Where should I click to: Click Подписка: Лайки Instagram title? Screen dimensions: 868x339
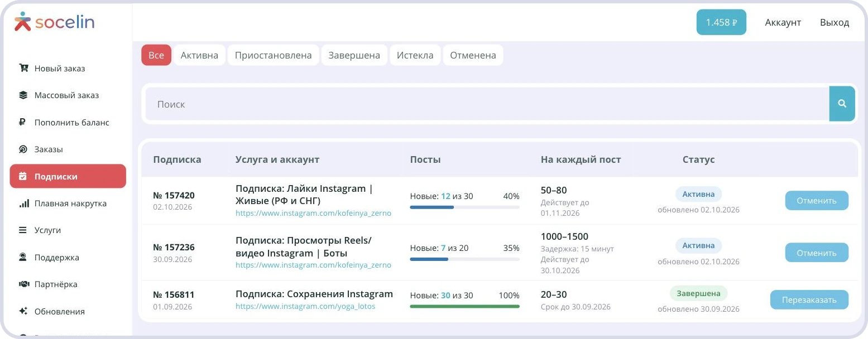[304, 195]
